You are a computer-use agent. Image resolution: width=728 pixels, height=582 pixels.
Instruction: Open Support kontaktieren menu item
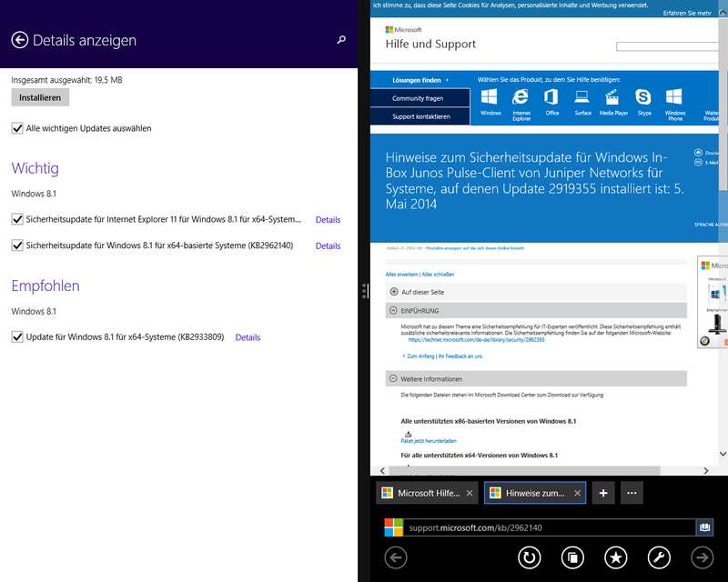[x=420, y=116]
